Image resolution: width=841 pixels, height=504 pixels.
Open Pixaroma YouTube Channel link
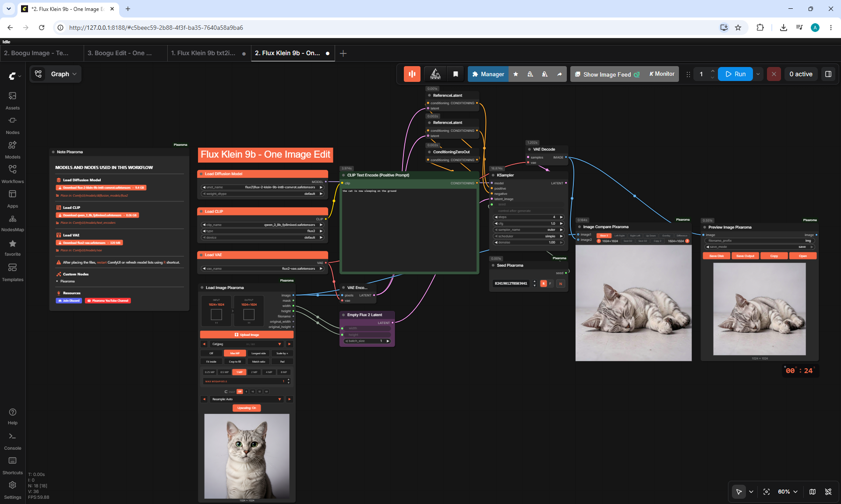(108, 301)
